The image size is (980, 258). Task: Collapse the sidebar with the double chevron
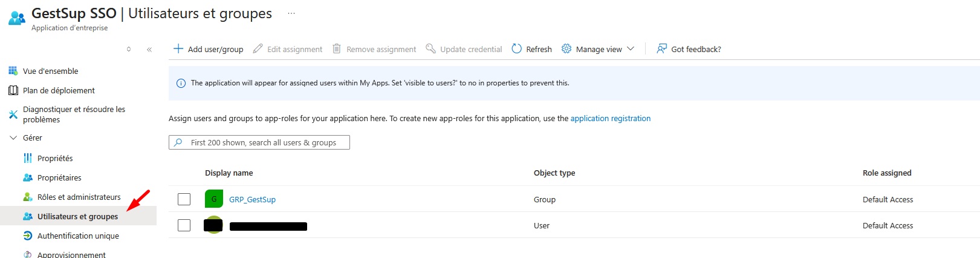coord(149,50)
